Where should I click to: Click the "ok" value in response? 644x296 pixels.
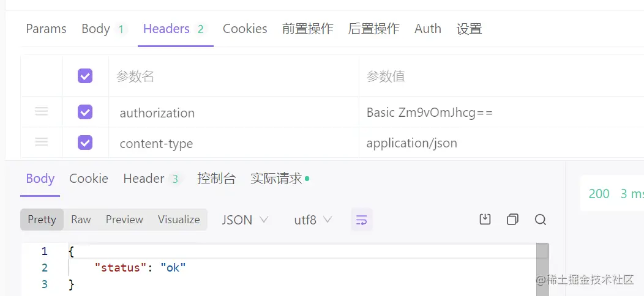173,268
